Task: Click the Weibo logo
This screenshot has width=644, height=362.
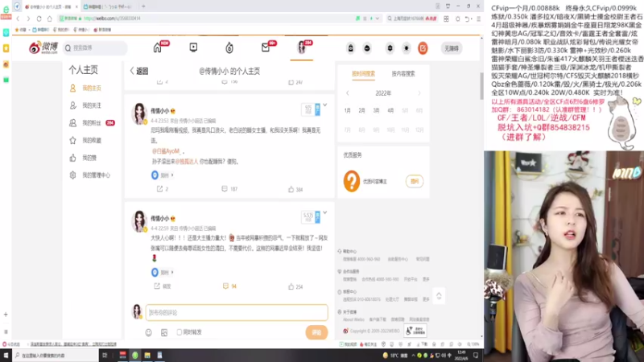Action: point(43,48)
